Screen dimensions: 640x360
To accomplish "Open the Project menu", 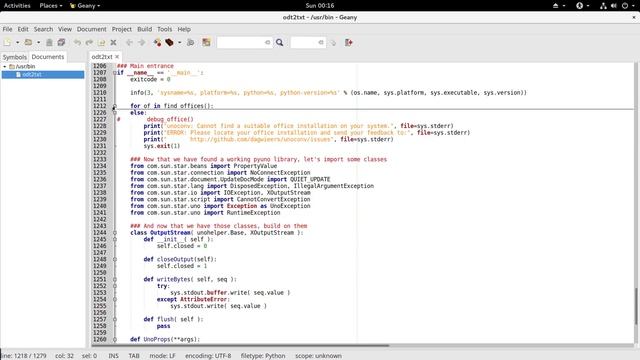I will [122, 29].
